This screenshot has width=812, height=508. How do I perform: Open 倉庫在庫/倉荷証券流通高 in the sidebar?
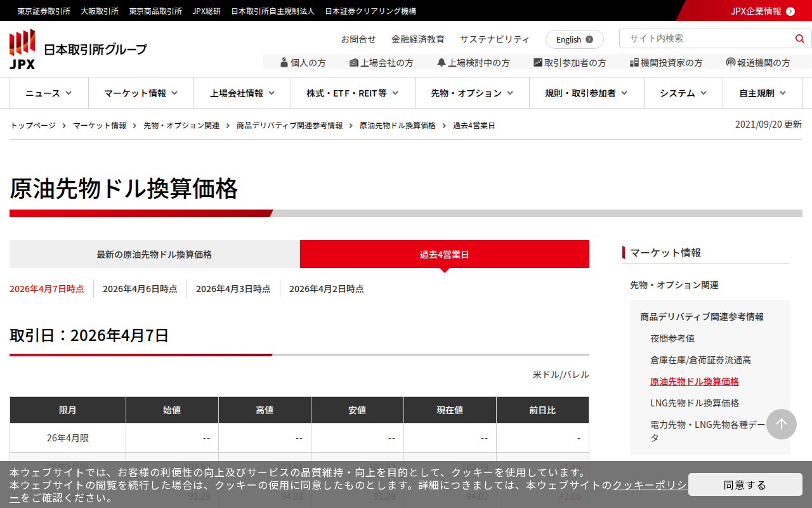click(700, 359)
